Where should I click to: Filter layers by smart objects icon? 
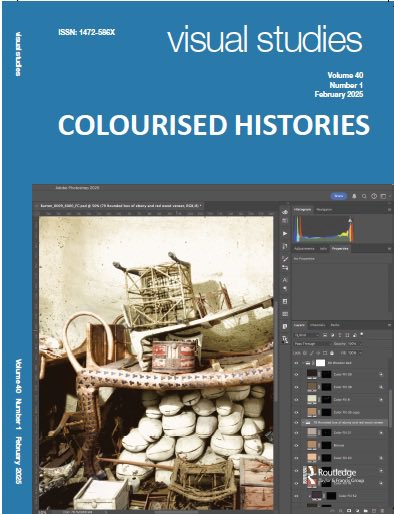tap(355, 335)
